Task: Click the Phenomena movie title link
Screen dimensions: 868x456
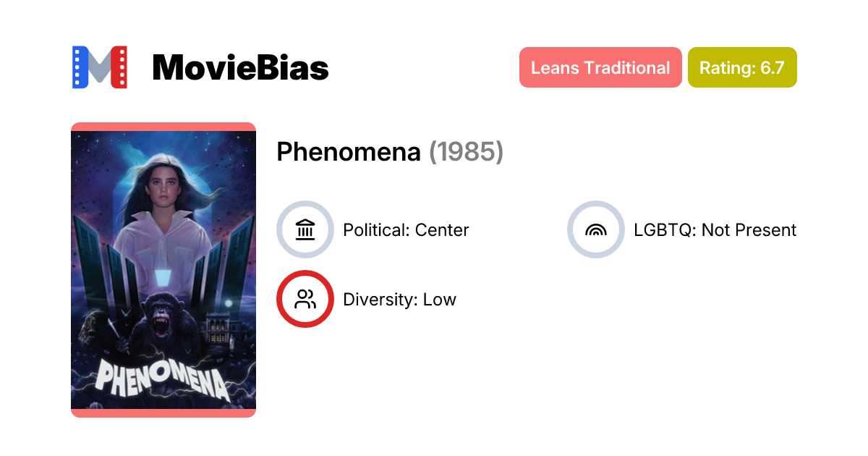Action: pos(348,153)
